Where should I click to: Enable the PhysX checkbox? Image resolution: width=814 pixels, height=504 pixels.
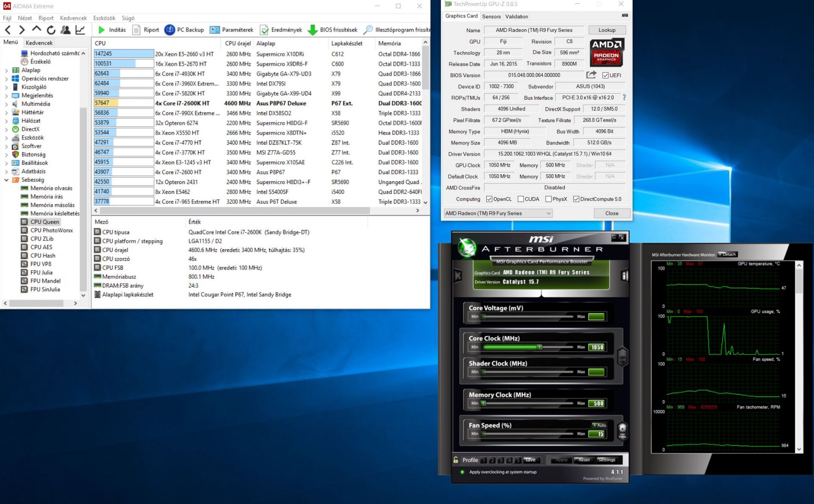coord(549,199)
